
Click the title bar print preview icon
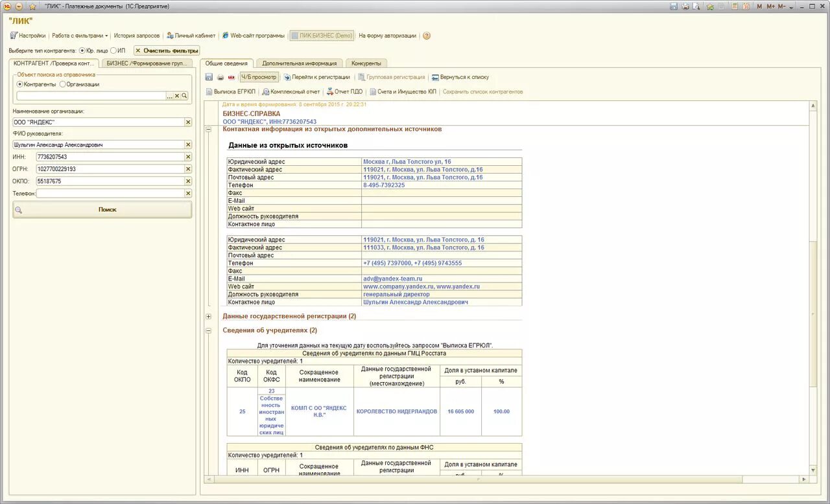click(x=696, y=6)
